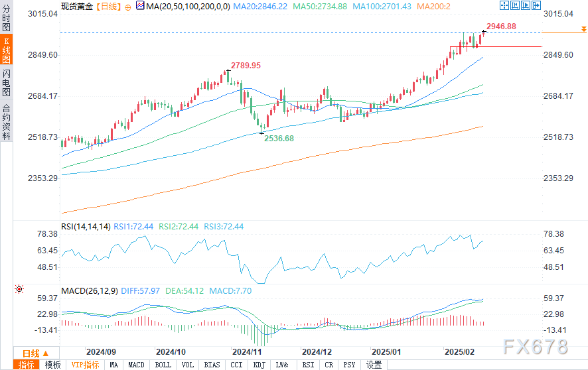Click the RSI(14,14,14) parameters label
588x370 pixels.
pyautogui.click(x=86, y=227)
